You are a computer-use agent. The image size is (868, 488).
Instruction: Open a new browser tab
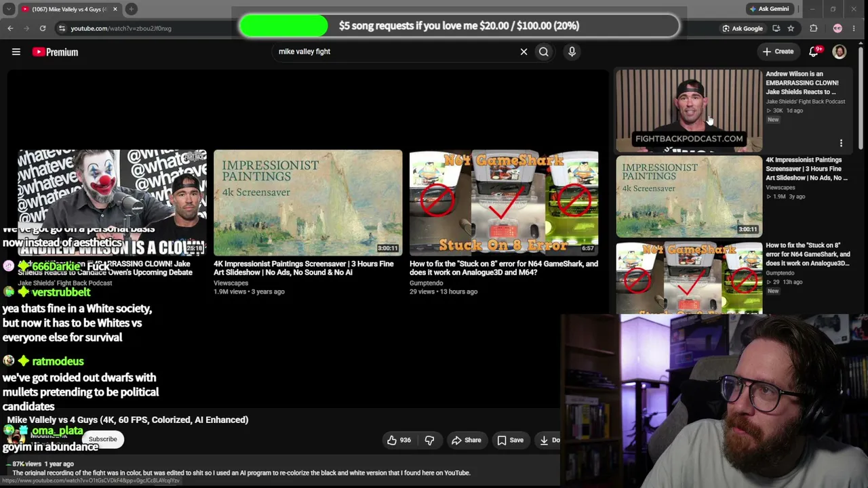[x=132, y=9]
